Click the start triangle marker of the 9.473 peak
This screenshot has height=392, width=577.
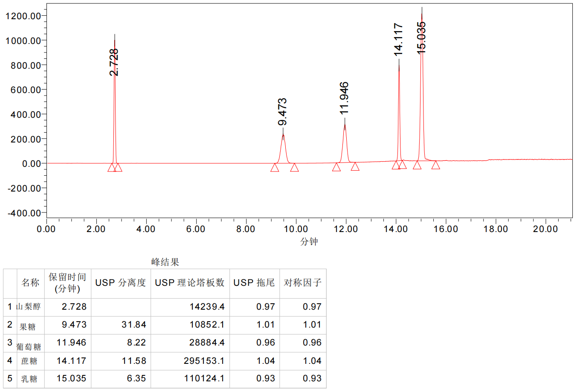(x=275, y=168)
